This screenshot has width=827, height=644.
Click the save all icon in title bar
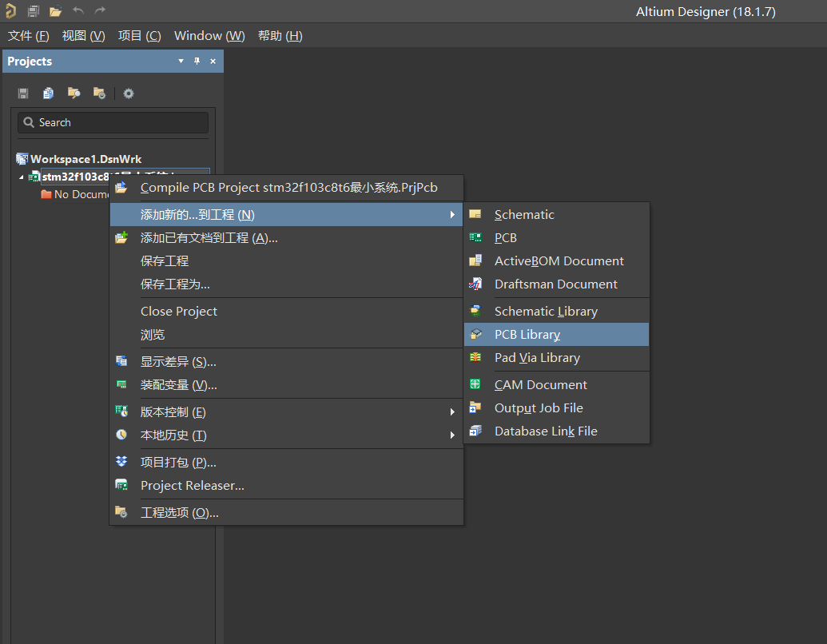click(x=34, y=11)
